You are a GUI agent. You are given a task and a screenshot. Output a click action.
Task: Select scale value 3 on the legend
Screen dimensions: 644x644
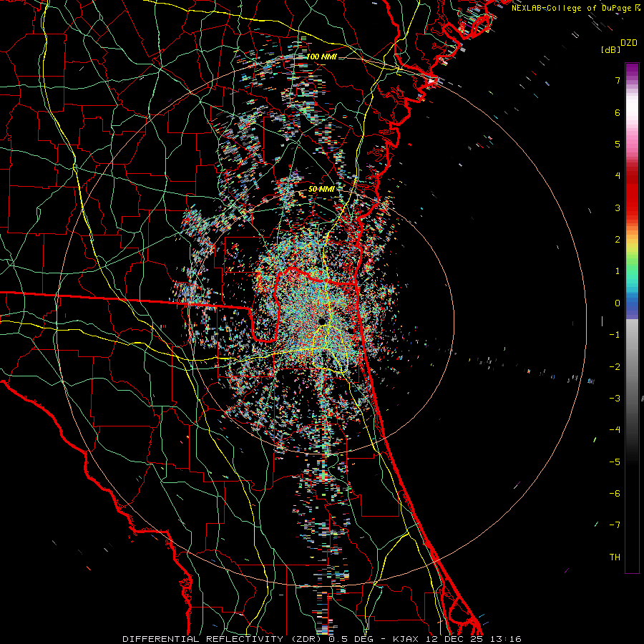pos(618,208)
